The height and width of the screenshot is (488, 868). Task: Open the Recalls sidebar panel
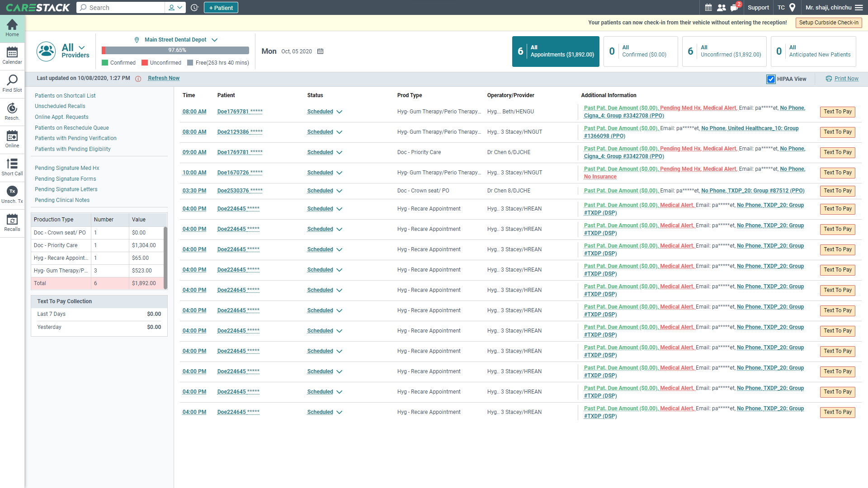[x=12, y=222]
